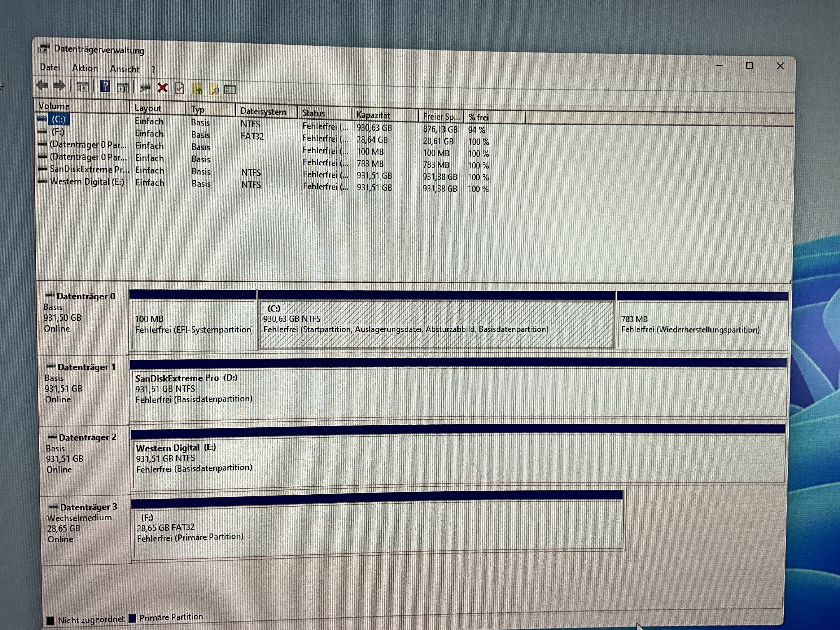Open the Datei menu
The width and height of the screenshot is (840, 630).
[50, 68]
